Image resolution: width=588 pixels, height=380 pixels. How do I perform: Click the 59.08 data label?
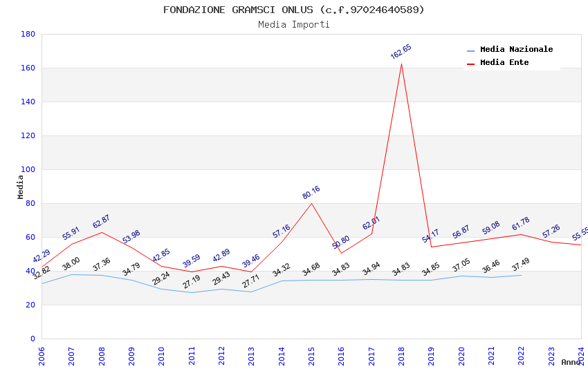click(491, 228)
